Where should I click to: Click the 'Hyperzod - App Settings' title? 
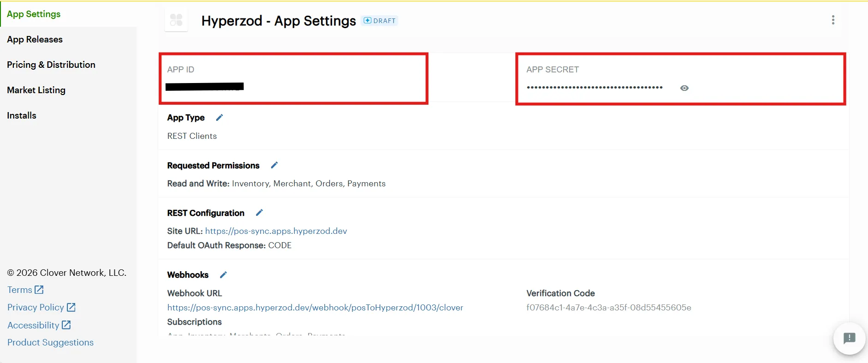279,21
